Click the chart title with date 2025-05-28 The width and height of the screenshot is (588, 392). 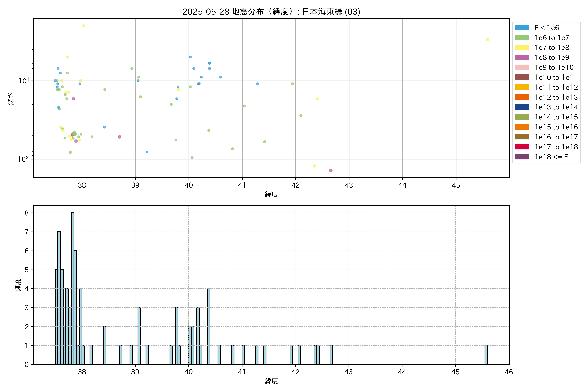pos(271,12)
